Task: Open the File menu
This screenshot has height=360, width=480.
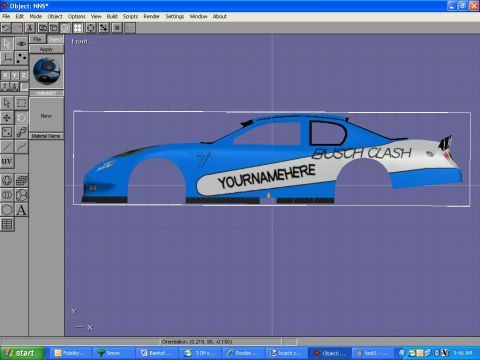Action: point(6,16)
